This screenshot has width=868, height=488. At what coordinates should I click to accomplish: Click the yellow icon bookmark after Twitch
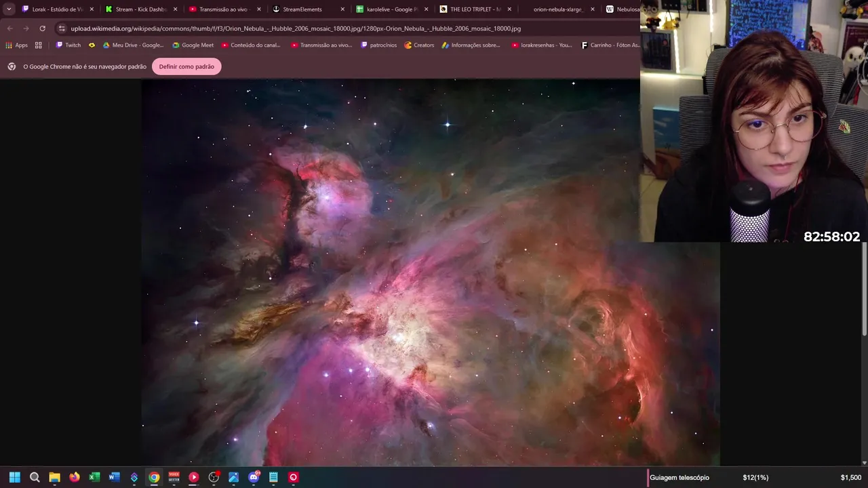[x=92, y=45]
